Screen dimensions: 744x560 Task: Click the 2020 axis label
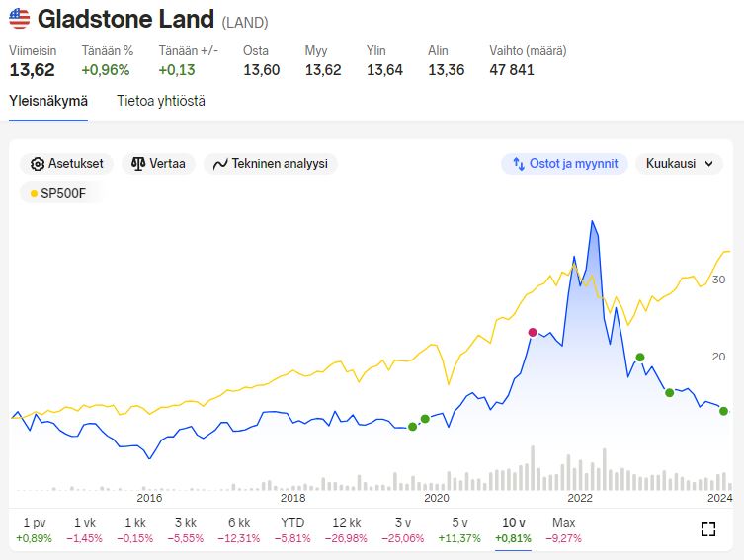point(437,498)
